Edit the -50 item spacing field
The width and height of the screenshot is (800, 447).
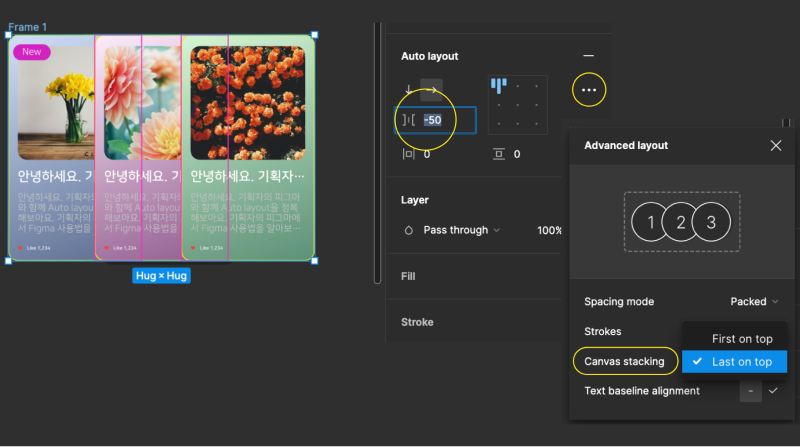click(x=435, y=120)
